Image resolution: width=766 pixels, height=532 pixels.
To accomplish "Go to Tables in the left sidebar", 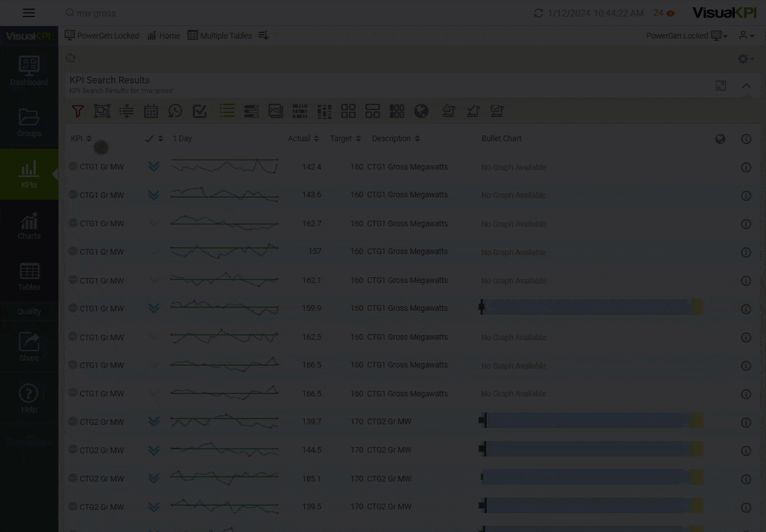I will tap(29, 277).
